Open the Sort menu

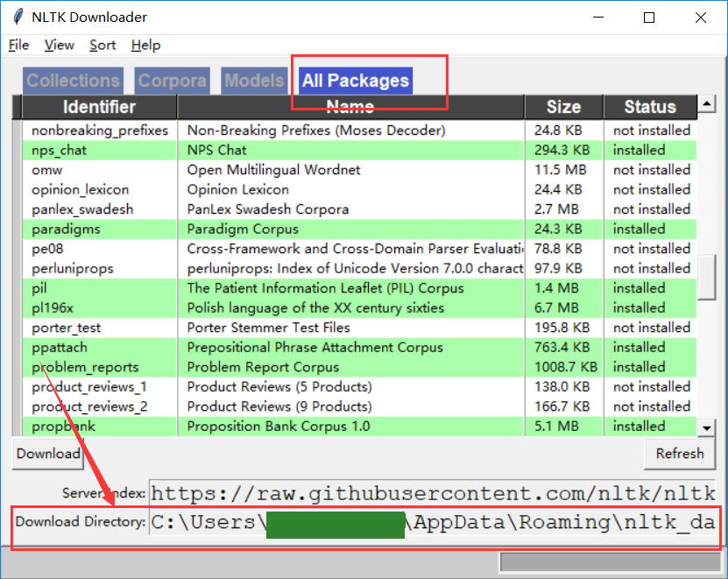point(102,45)
